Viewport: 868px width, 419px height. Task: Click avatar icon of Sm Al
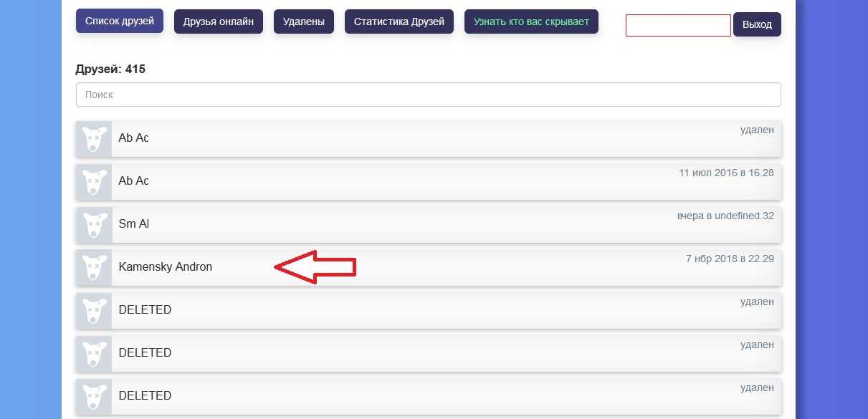click(94, 223)
